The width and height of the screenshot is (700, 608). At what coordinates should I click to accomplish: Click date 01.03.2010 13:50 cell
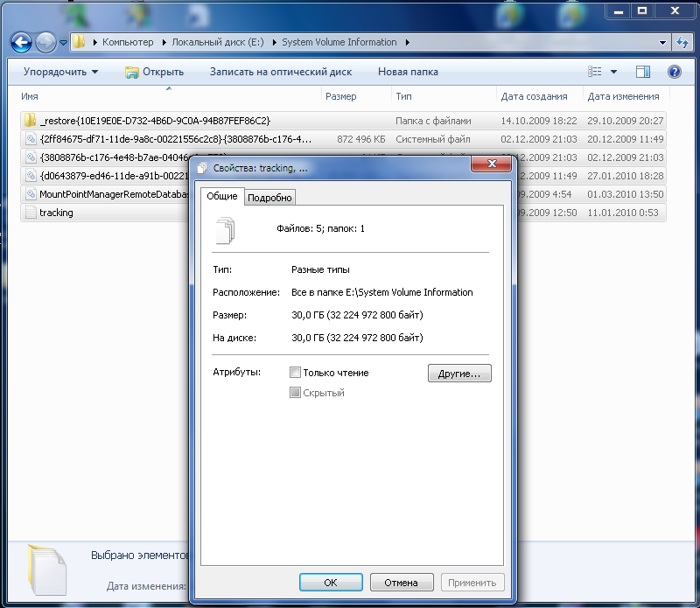(626, 194)
